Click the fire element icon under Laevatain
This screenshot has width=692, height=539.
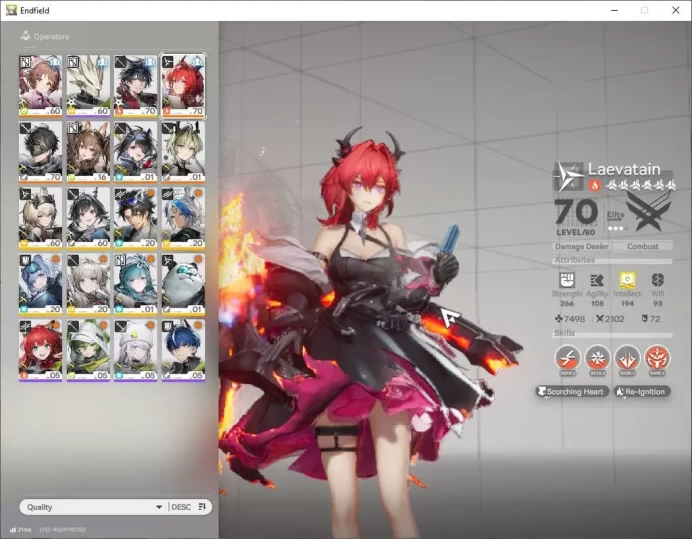click(x=594, y=185)
